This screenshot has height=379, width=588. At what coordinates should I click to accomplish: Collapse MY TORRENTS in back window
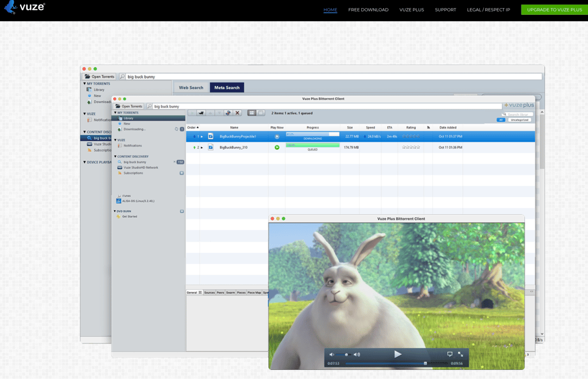coord(85,84)
